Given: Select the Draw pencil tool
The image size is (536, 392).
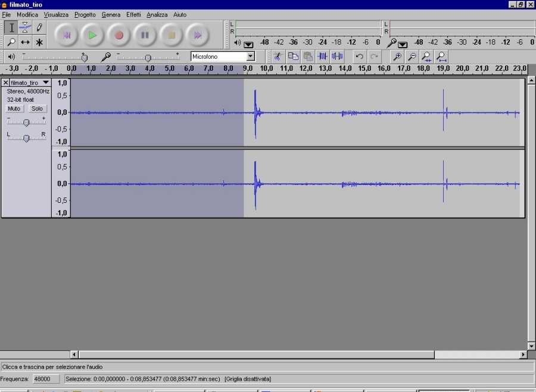Looking at the screenshot, I should click(39, 27).
